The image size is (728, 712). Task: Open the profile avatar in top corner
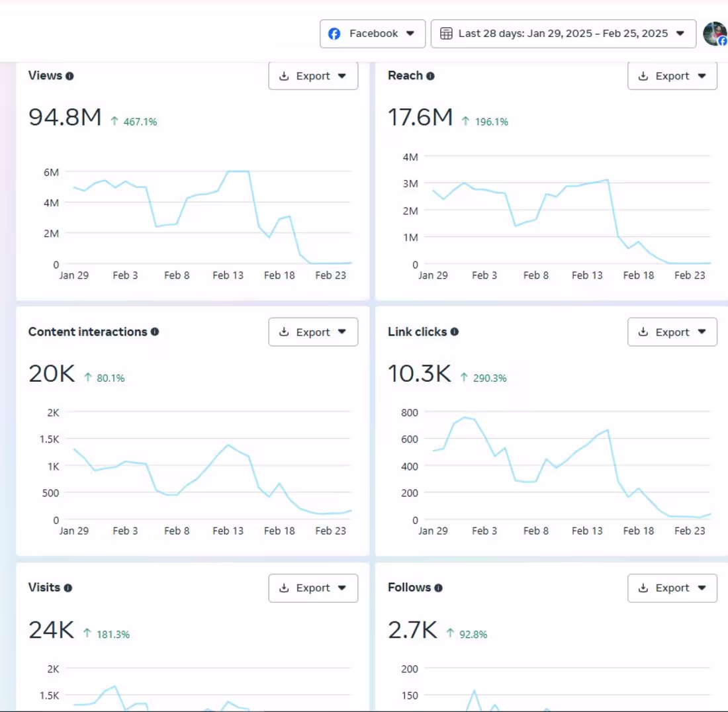(x=715, y=34)
